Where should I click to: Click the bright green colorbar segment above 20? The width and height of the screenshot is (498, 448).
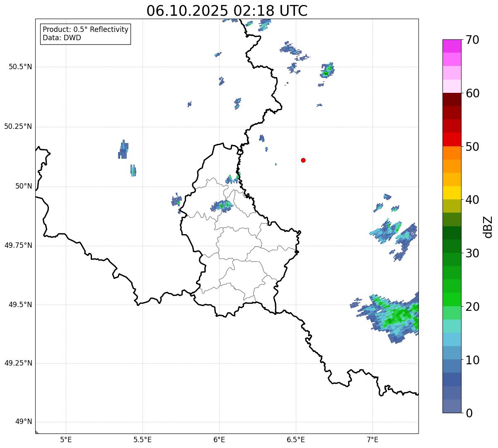tap(452, 299)
